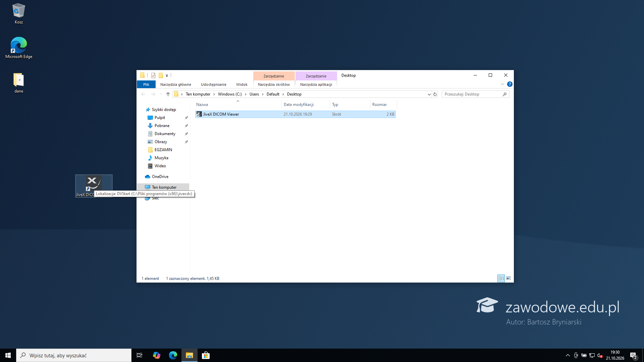Select the Microsoft Edge desktop shortcut
Image resolution: width=644 pixels, height=362 pixels.
19,48
